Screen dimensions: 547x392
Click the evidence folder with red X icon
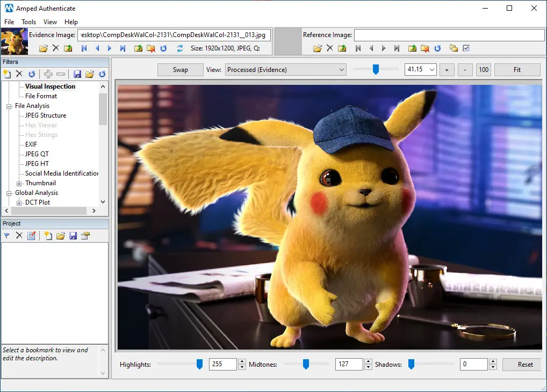click(x=150, y=48)
